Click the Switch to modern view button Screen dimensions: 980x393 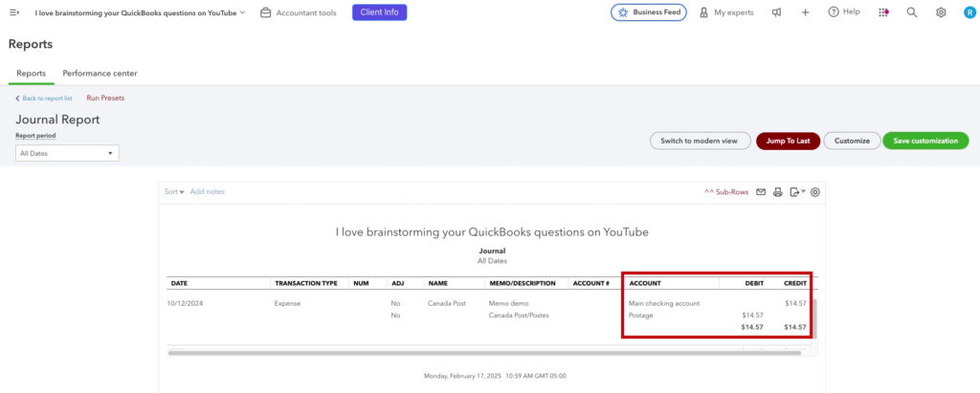tap(700, 141)
